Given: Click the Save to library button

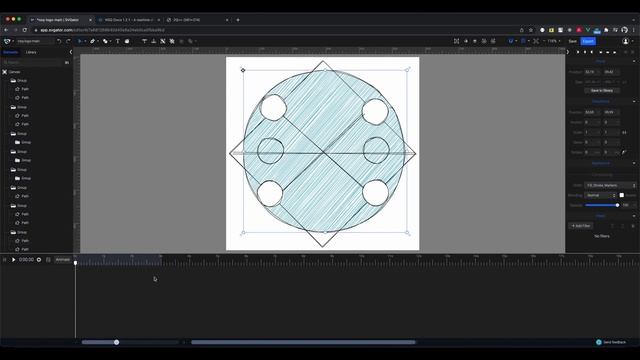Looking at the screenshot, I should pyautogui.click(x=602, y=91).
